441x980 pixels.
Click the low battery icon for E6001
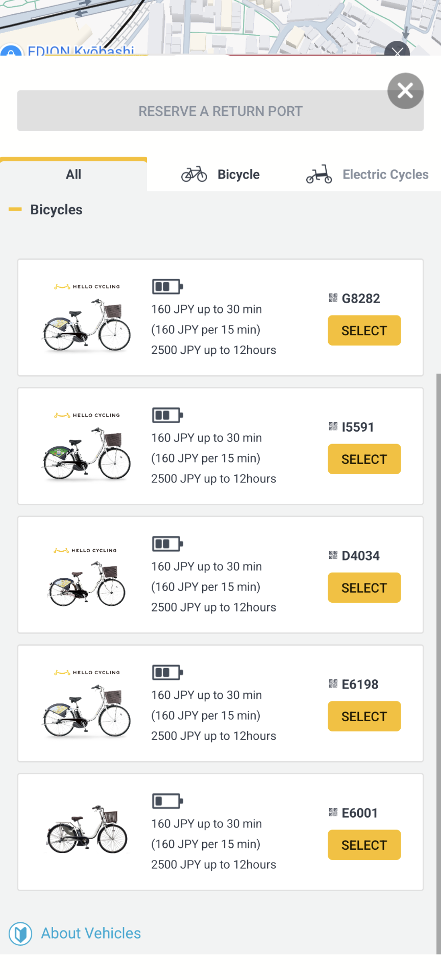tap(167, 801)
